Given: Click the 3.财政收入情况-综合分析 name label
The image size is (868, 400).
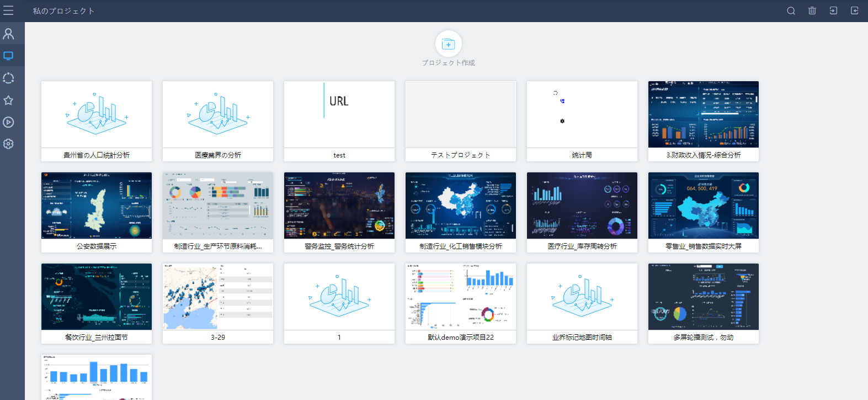Looking at the screenshot, I should tap(704, 155).
